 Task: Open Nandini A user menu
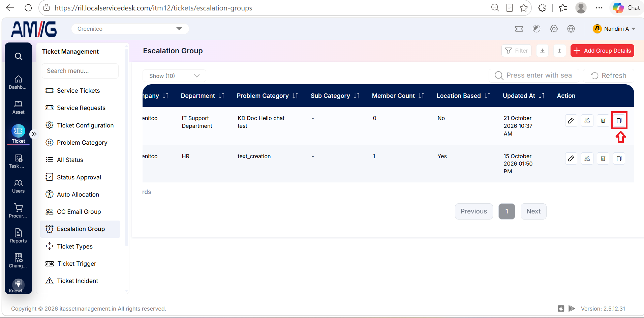click(x=614, y=29)
